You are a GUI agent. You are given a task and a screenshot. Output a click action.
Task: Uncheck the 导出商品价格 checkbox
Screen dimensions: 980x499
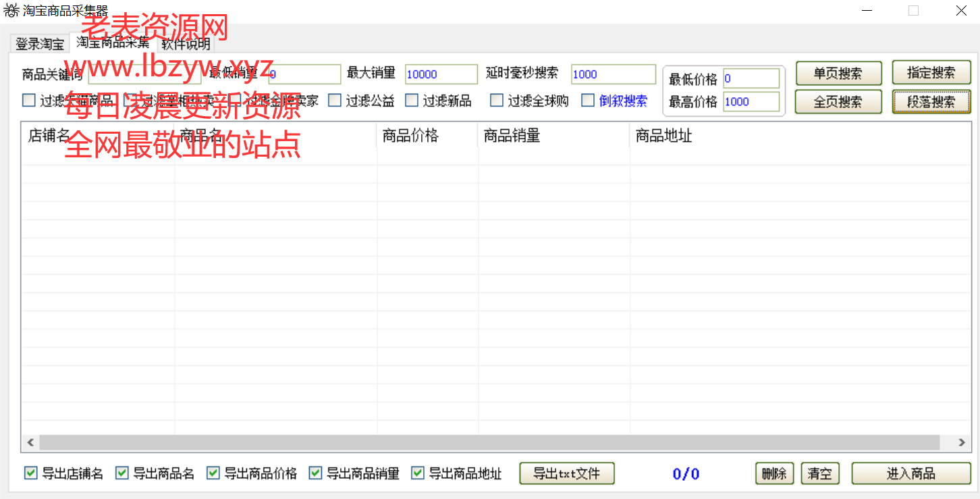(213, 473)
